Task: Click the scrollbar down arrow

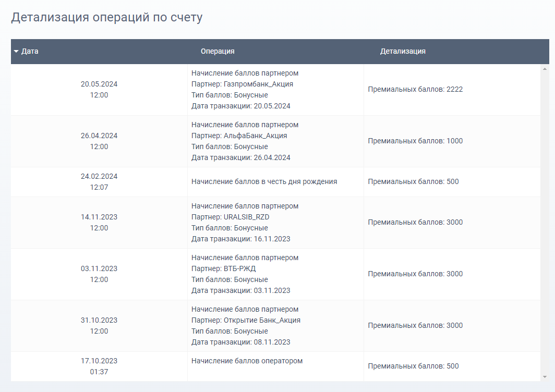Action: pos(545,376)
